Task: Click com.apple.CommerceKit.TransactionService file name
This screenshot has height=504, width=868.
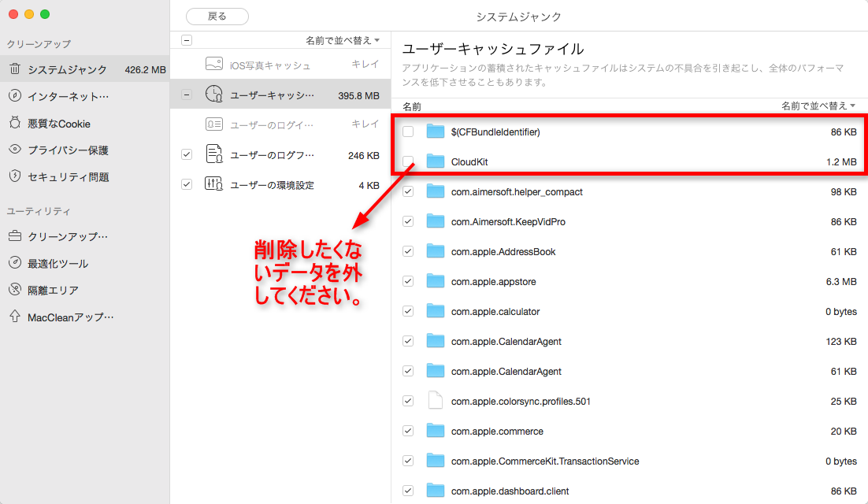Action: click(x=545, y=461)
